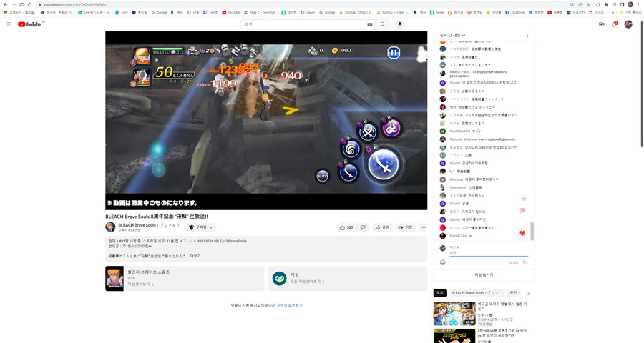
Task: Go back with browser back arrow
Action: 5,4
